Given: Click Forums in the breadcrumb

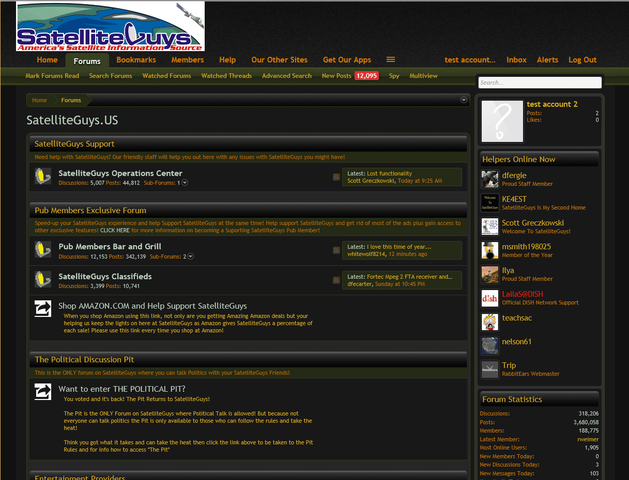Looking at the screenshot, I should tap(71, 100).
